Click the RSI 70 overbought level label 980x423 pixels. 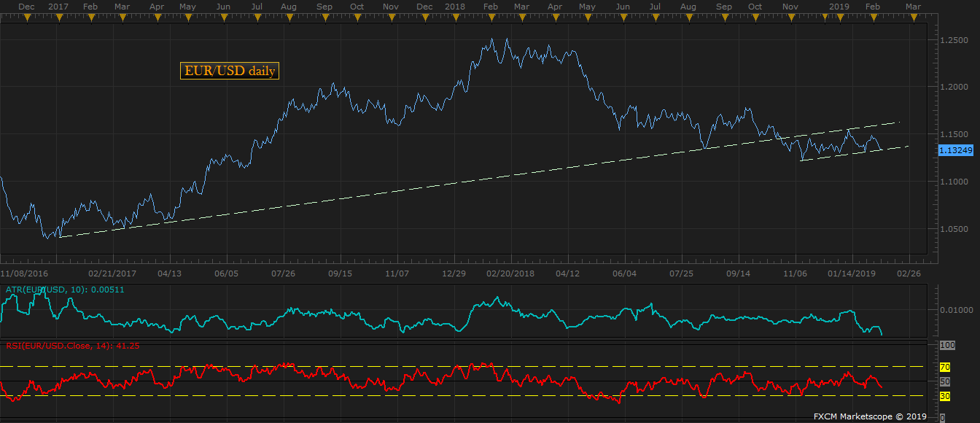[944, 367]
